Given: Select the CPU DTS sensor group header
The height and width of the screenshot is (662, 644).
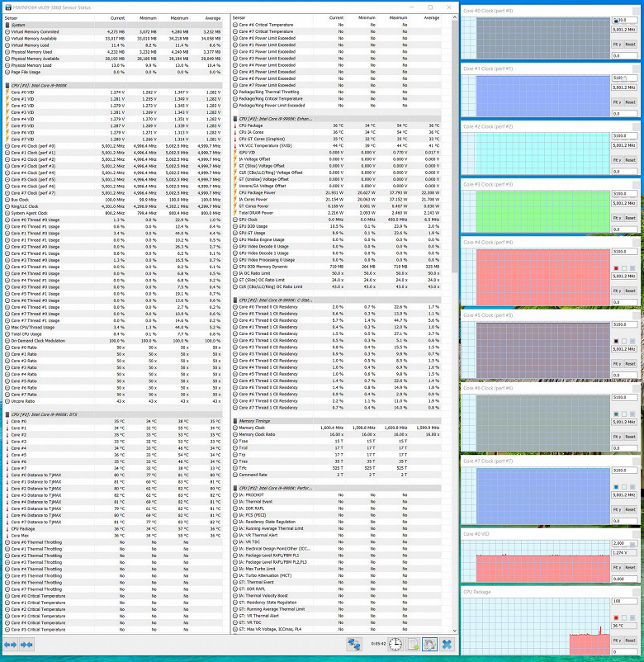Looking at the screenshot, I should 113,414.
